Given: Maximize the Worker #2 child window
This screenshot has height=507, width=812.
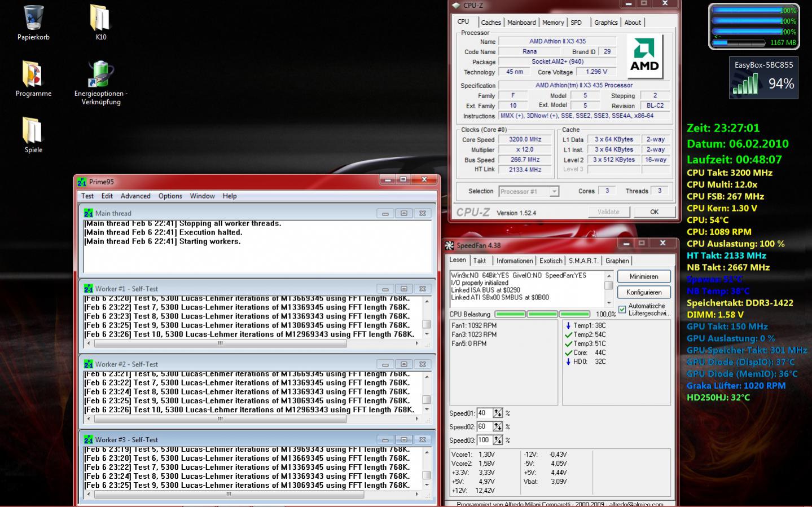Looking at the screenshot, I should click(x=404, y=364).
